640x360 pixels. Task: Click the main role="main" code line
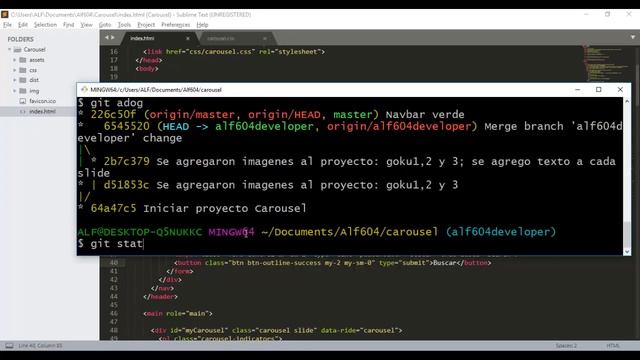178,314
